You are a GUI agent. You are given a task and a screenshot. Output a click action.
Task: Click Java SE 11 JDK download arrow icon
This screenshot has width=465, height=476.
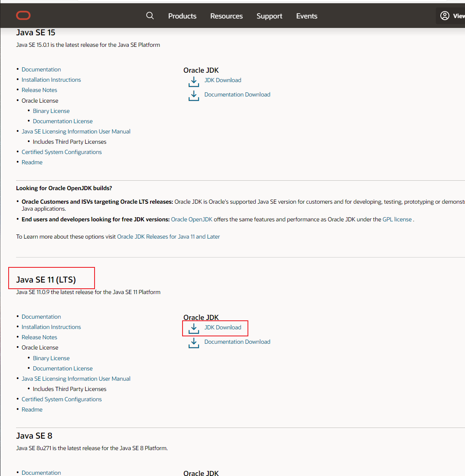194,329
